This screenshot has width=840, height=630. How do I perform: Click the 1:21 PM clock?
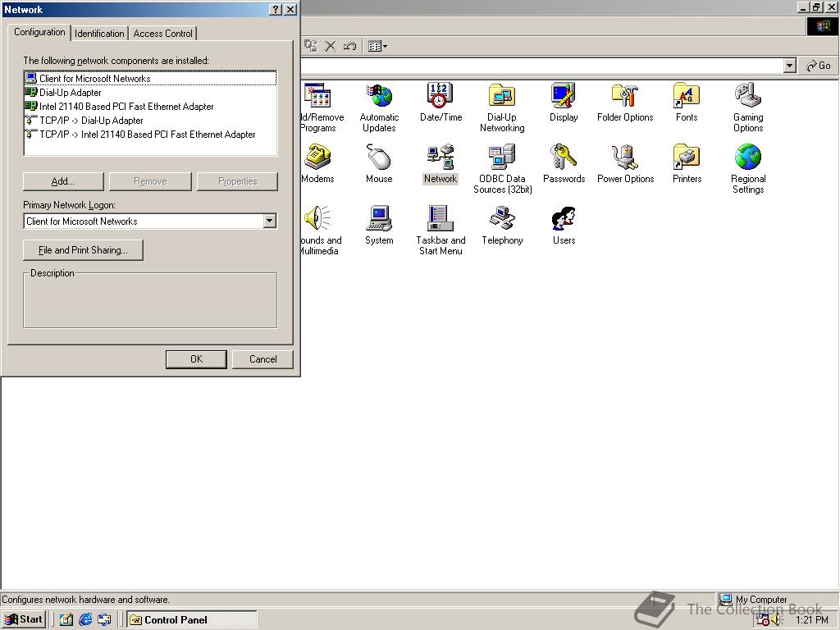811,620
